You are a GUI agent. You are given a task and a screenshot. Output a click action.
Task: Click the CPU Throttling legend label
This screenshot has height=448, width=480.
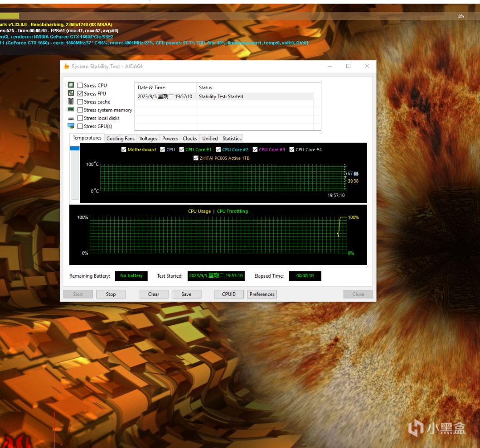pos(233,211)
